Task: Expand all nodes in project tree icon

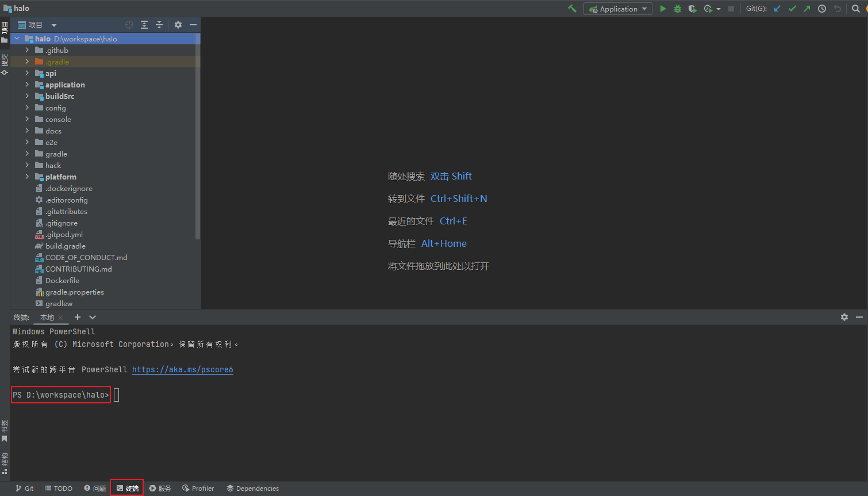Action: (144, 25)
